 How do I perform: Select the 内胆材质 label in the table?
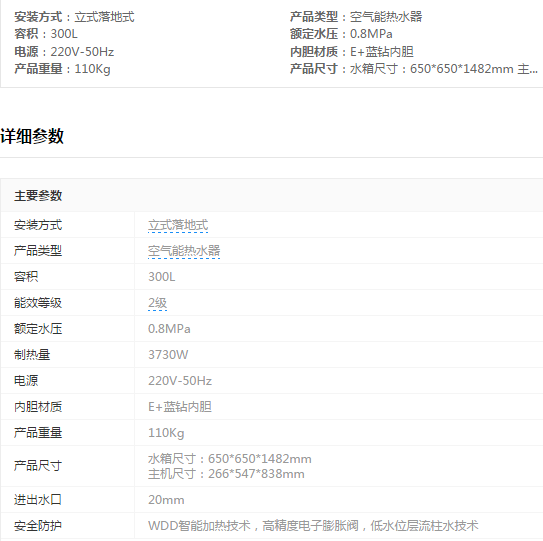pyautogui.click(x=38, y=407)
